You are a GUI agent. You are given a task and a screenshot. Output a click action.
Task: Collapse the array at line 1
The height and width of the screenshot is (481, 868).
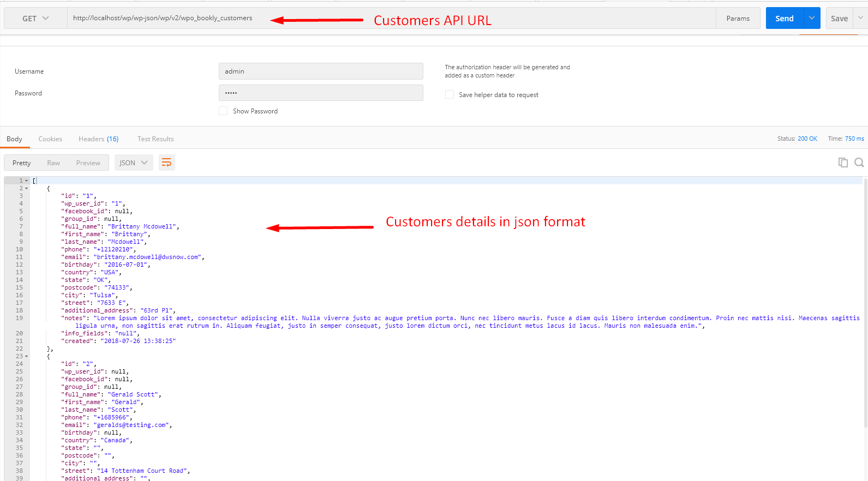tap(26, 181)
